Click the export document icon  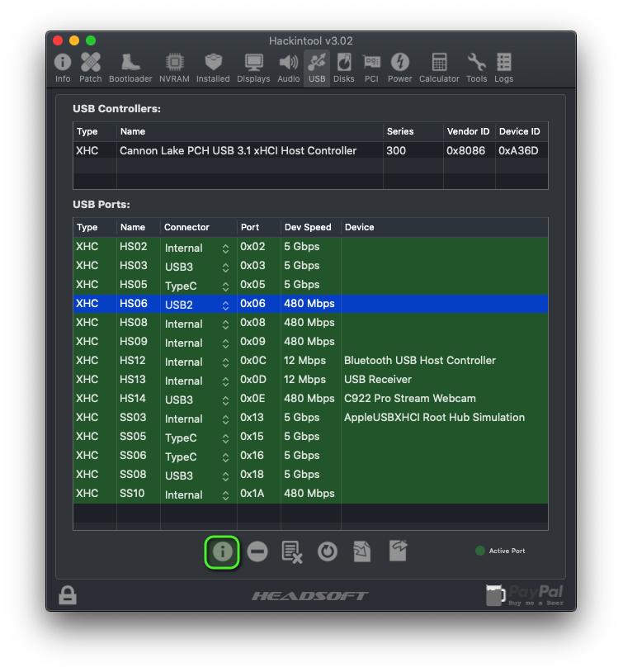click(398, 551)
